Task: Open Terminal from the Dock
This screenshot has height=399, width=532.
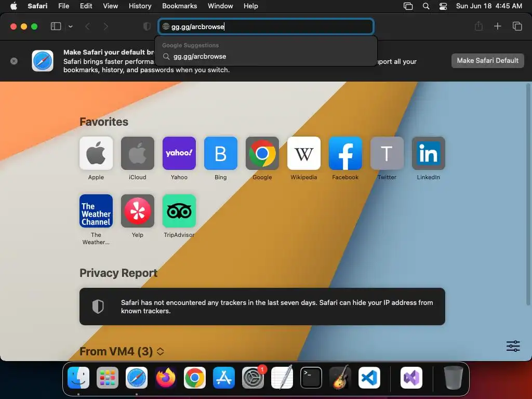Action: click(311, 378)
